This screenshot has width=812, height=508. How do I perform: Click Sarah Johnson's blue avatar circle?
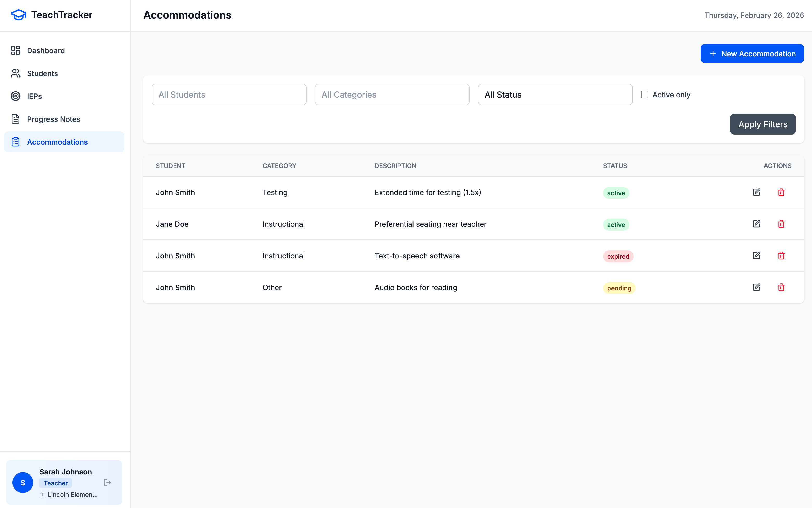point(23,483)
